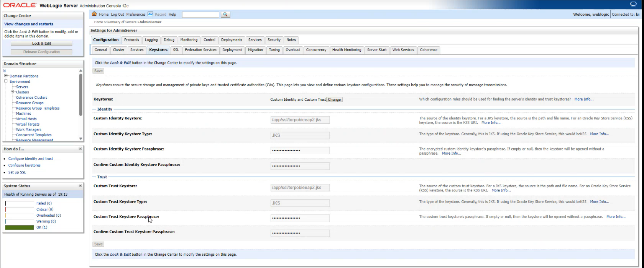Select the Federation Services sub-tab
The image size is (644, 268).
click(x=200, y=50)
